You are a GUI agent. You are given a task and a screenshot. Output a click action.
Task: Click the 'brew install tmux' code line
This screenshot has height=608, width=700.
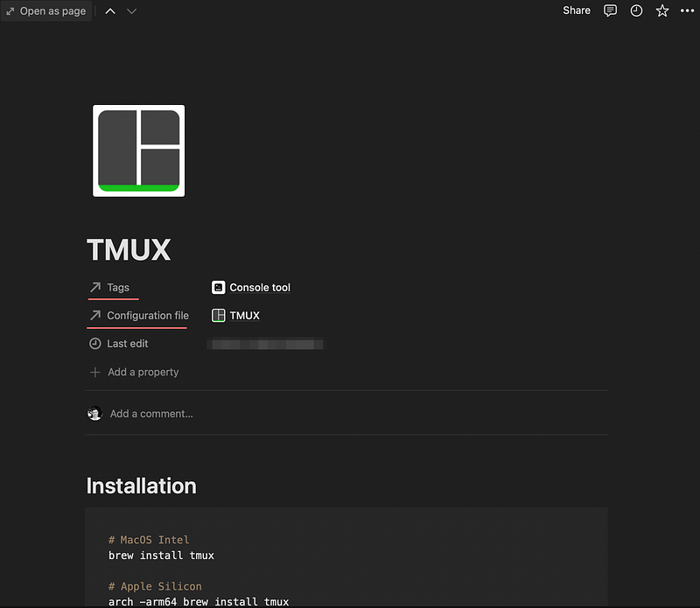[161, 556]
